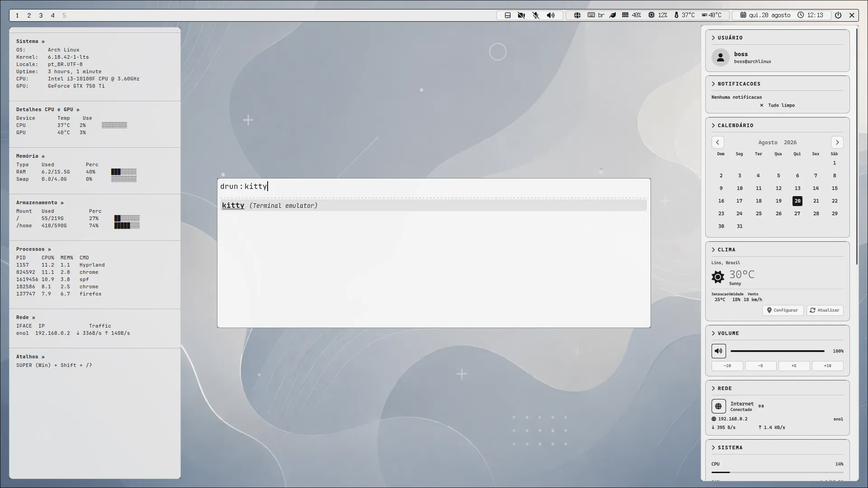
Task: Click the calendar icon beside qui, 20 agosto
Action: pyautogui.click(x=743, y=15)
